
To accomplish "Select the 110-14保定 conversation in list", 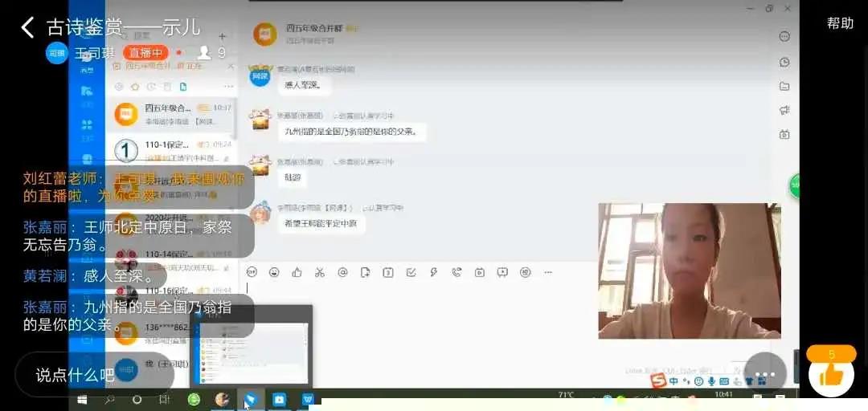I will [172, 259].
